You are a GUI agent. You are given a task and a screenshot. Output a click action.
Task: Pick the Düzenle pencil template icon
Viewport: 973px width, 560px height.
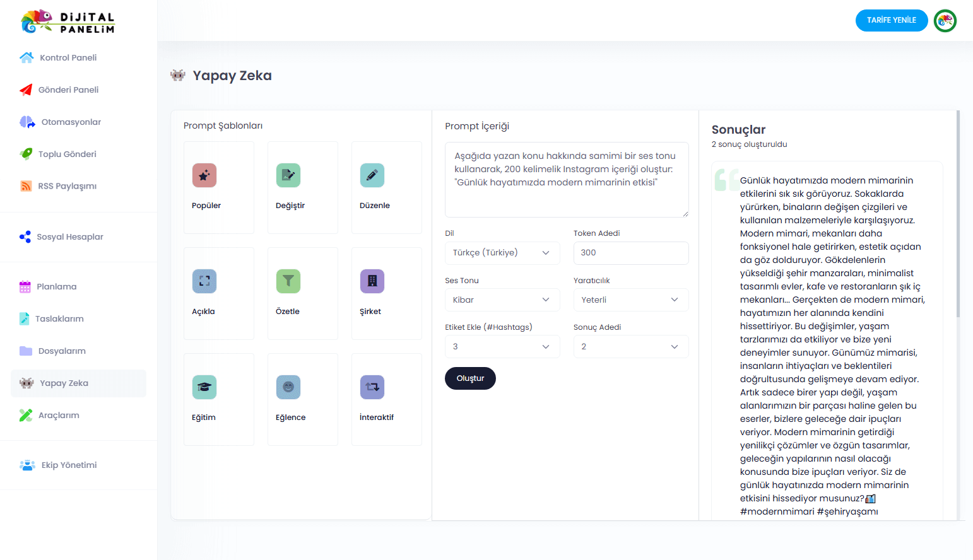tap(372, 175)
